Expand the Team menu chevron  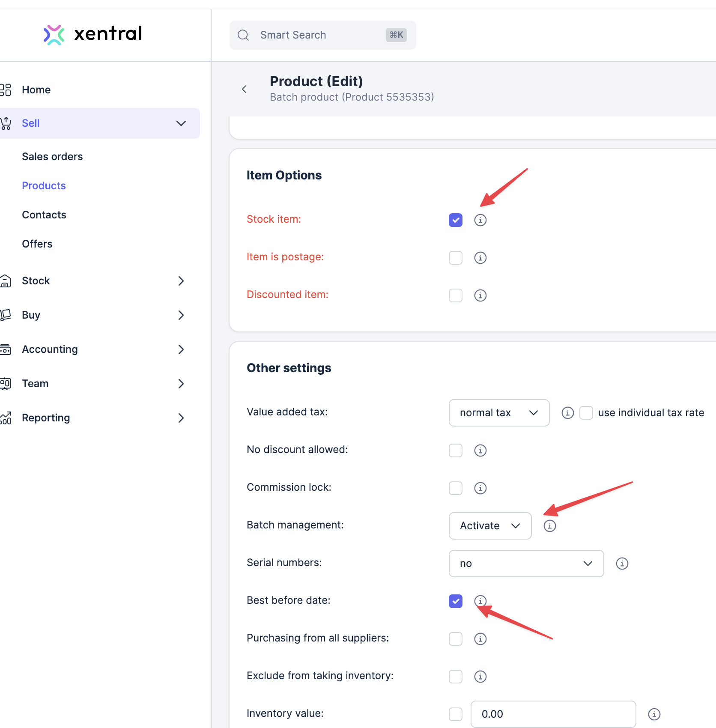pyautogui.click(x=181, y=384)
